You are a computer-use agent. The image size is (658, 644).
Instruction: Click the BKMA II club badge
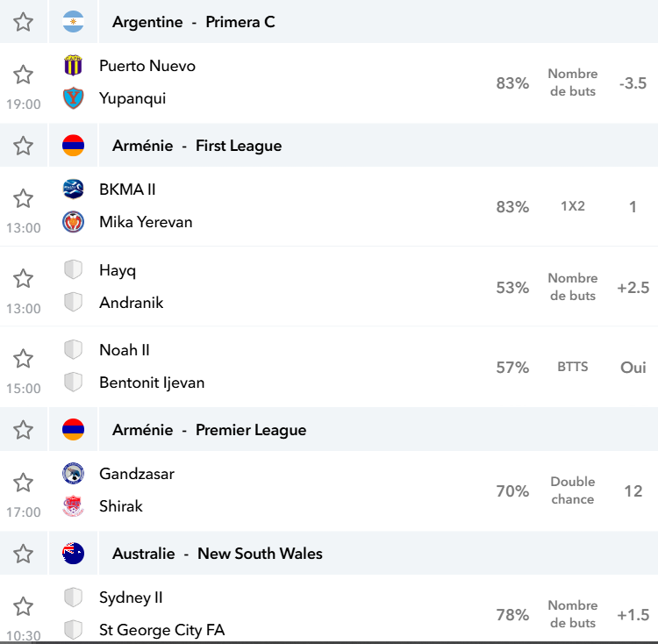pos(73,190)
